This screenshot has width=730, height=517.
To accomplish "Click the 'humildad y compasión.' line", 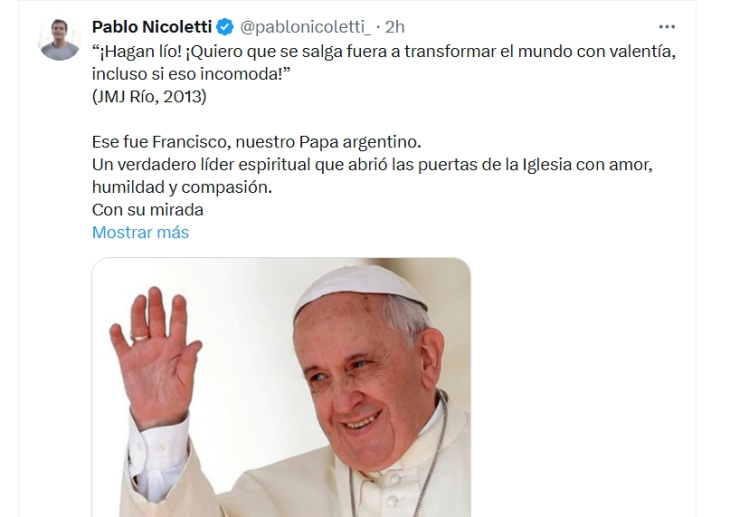I will 182,187.
